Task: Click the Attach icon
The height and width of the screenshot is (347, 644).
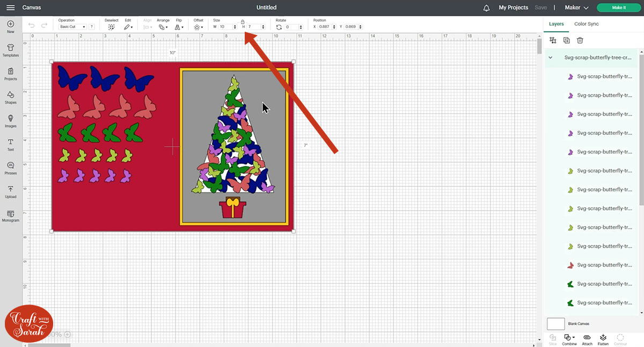Action: click(587, 337)
